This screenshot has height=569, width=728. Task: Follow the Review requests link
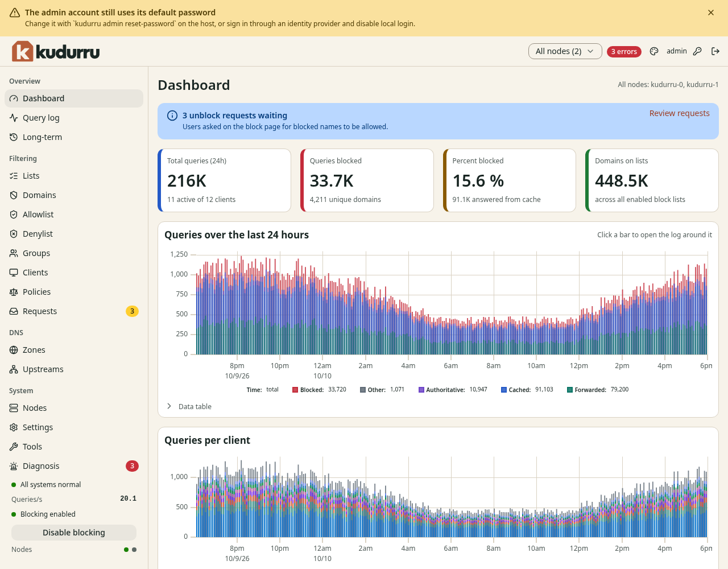[679, 113]
